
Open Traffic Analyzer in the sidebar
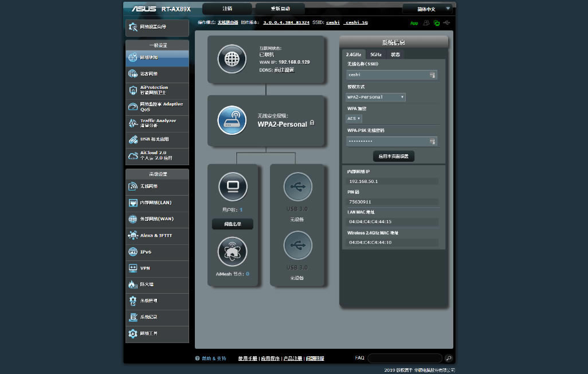(157, 123)
